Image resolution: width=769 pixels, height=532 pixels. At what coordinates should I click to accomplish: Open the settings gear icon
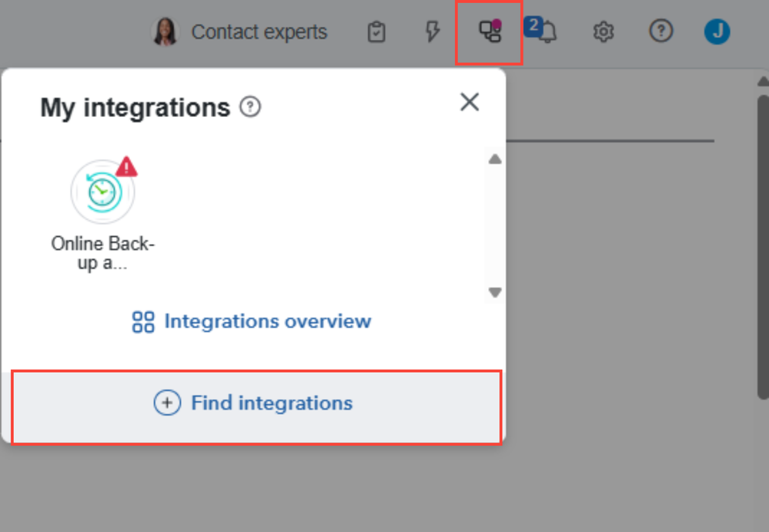coord(603,32)
